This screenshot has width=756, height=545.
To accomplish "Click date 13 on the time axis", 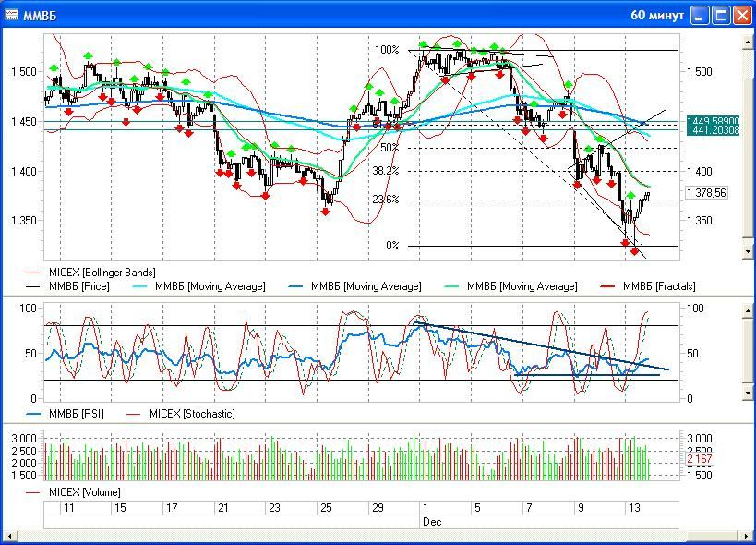I will click(634, 508).
